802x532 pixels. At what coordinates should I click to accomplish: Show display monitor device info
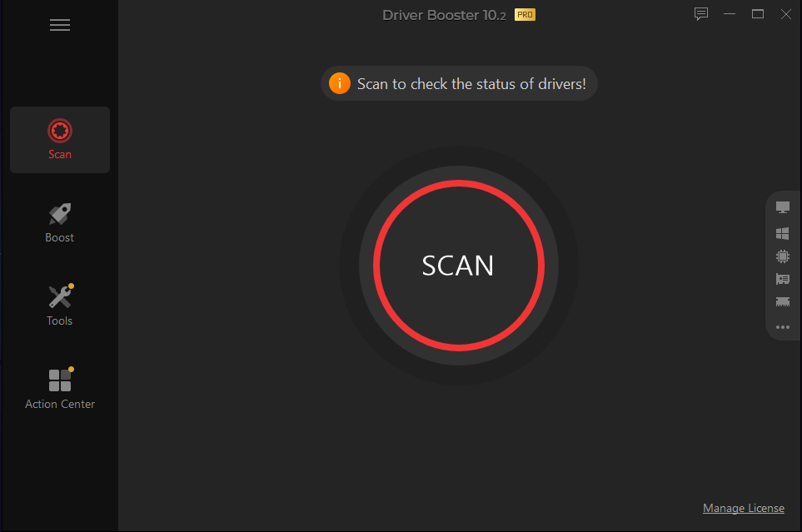(x=783, y=207)
